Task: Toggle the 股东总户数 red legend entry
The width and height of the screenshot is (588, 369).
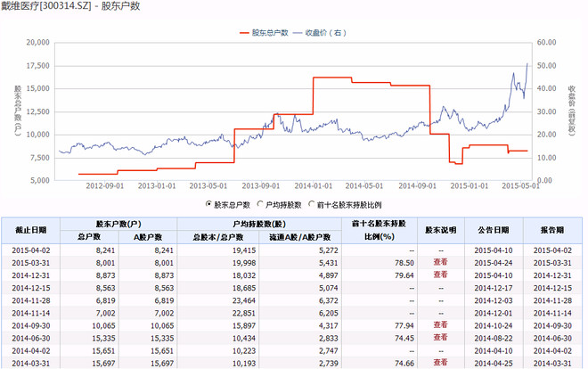Action: [x=264, y=33]
